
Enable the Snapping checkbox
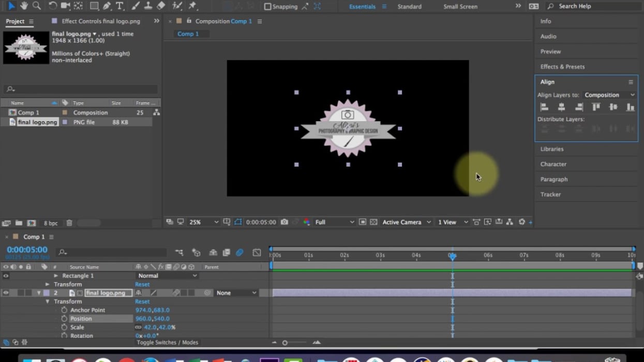tap(267, 7)
